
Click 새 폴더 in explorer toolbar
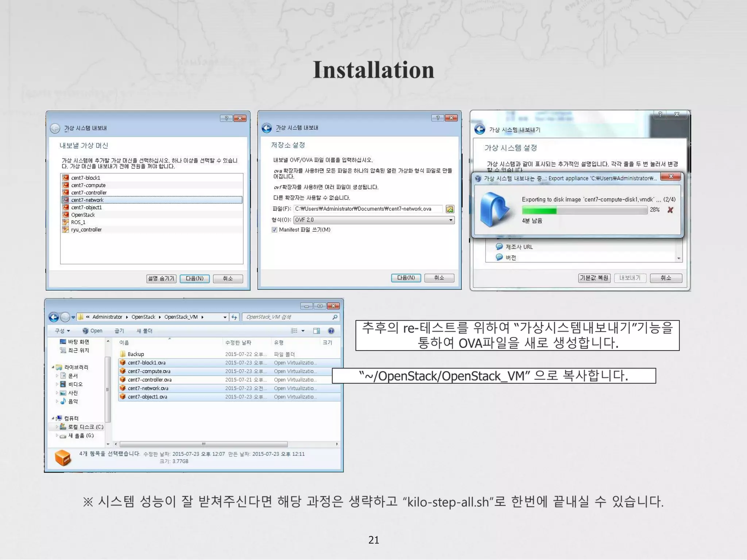144,331
